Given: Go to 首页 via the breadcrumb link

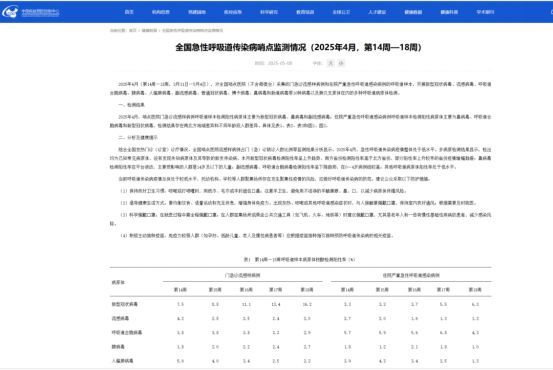Looking at the screenshot, I should pyautogui.click(x=133, y=31).
